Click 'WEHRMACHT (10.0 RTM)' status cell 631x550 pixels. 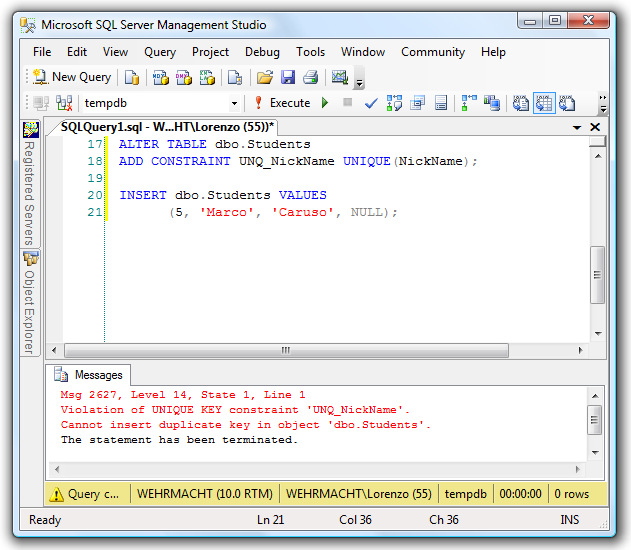point(204,494)
